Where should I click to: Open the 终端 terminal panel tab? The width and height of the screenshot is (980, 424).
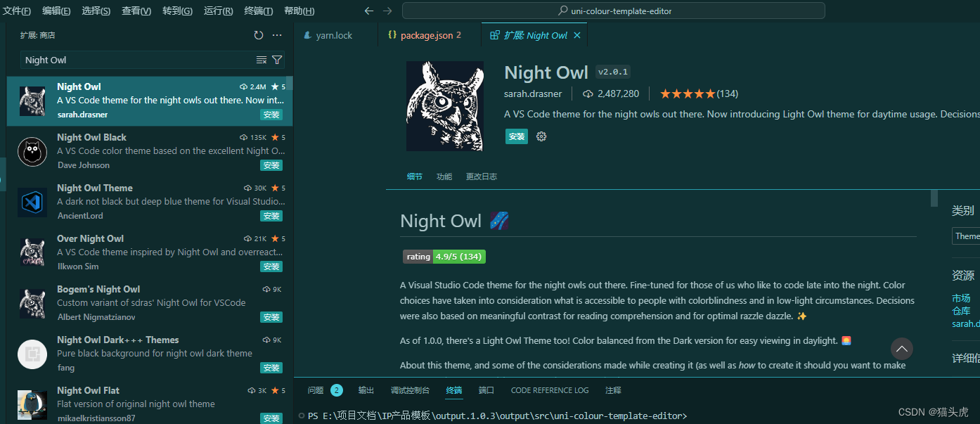tap(454, 390)
